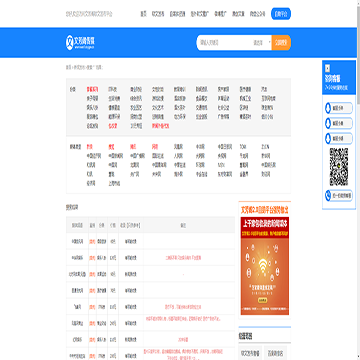Viewport: 360px width, 360px height.
Task: Click the orange headline link above the ad banner
Action: 265,210
